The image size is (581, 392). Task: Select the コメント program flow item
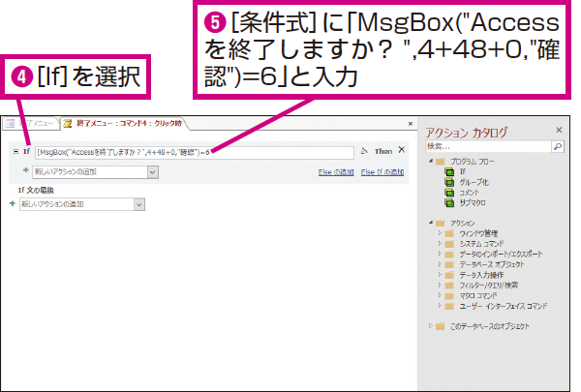(469, 192)
